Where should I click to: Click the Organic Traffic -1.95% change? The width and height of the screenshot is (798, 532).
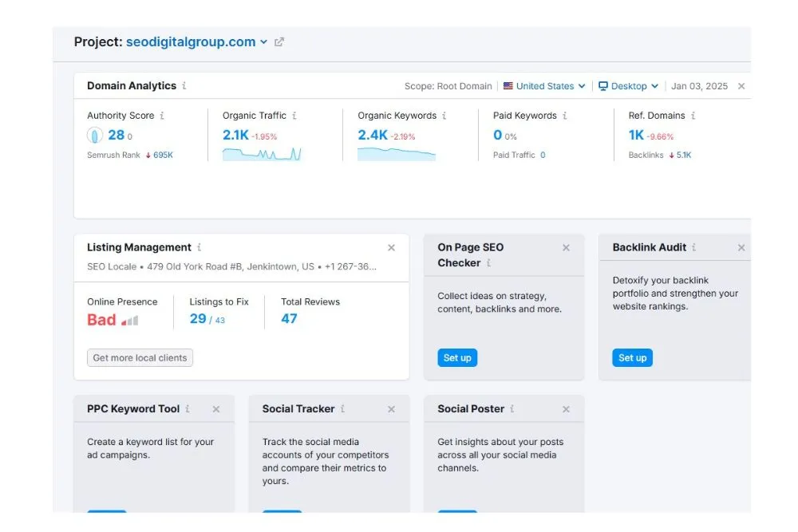(x=264, y=137)
